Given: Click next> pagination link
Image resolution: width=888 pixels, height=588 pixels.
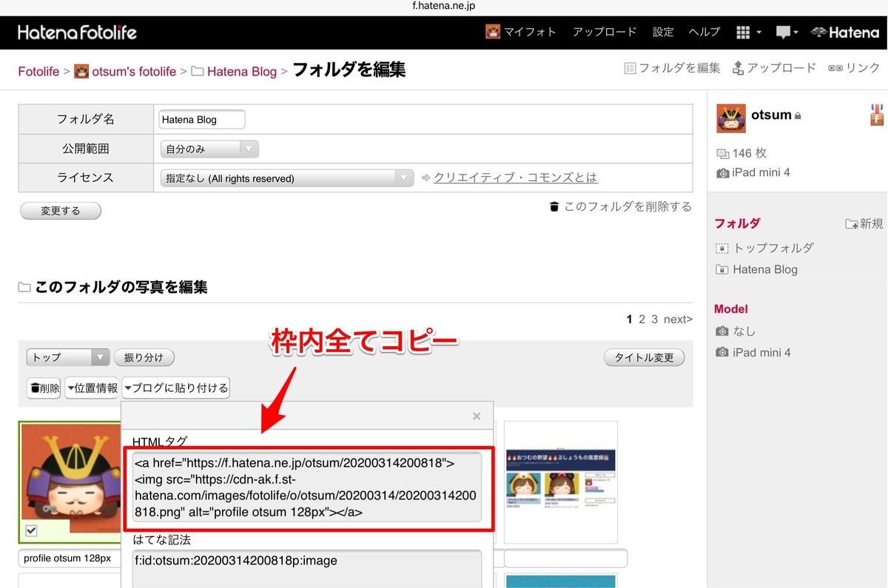Looking at the screenshot, I should [x=678, y=320].
